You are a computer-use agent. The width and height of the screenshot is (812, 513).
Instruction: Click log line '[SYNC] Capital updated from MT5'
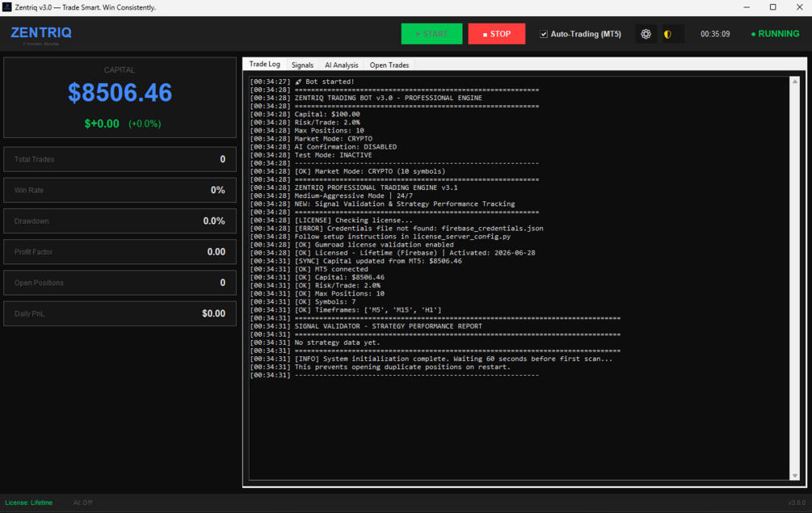tap(356, 262)
